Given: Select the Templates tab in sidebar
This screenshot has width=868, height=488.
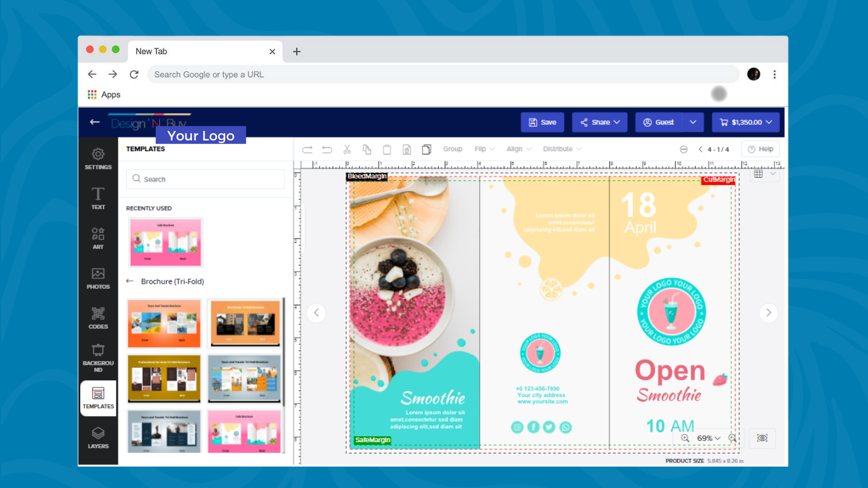Looking at the screenshot, I should coord(98,398).
